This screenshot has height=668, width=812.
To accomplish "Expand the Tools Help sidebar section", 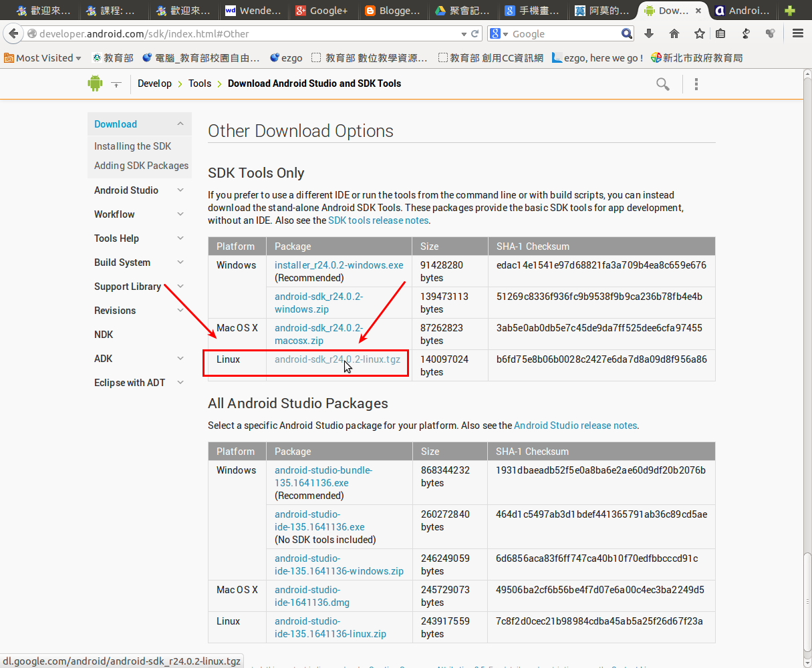I will click(x=180, y=238).
